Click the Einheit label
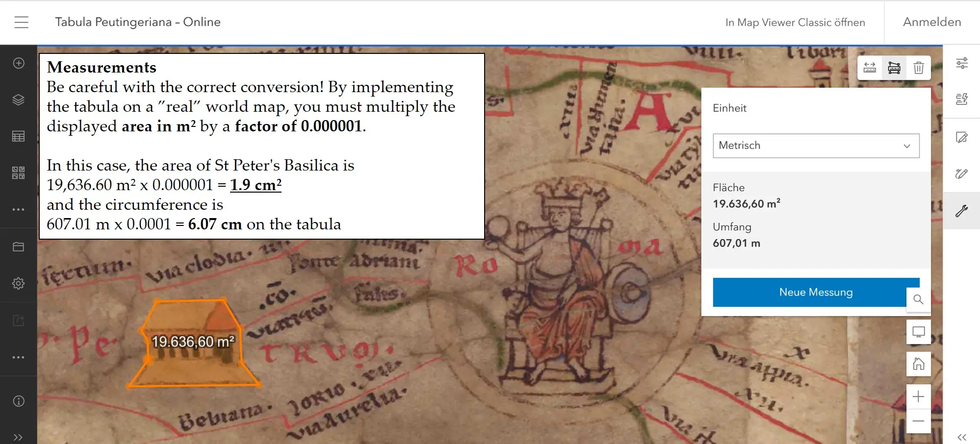The width and height of the screenshot is (980, 444). [x=729, y=108]
